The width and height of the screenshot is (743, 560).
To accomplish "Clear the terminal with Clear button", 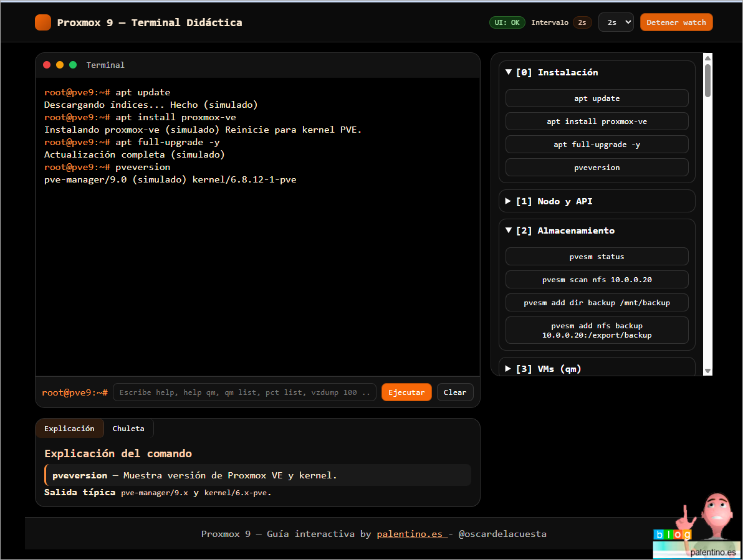I will [x=455, y=392].
